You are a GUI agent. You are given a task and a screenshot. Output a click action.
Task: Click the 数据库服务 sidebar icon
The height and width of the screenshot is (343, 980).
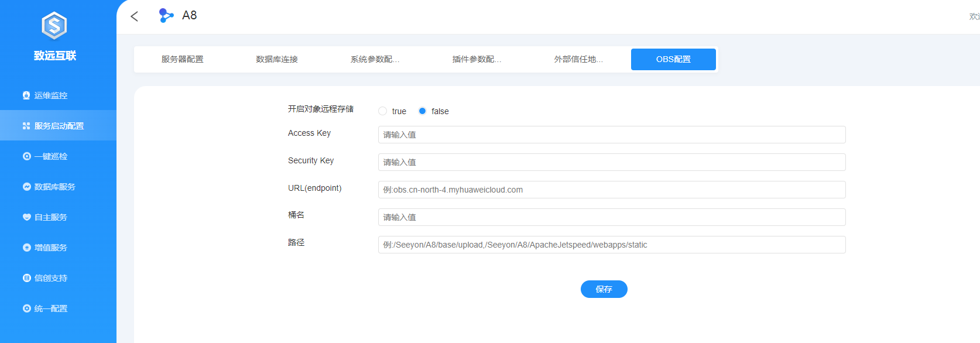pyautogui.click(x=26, y=187)
